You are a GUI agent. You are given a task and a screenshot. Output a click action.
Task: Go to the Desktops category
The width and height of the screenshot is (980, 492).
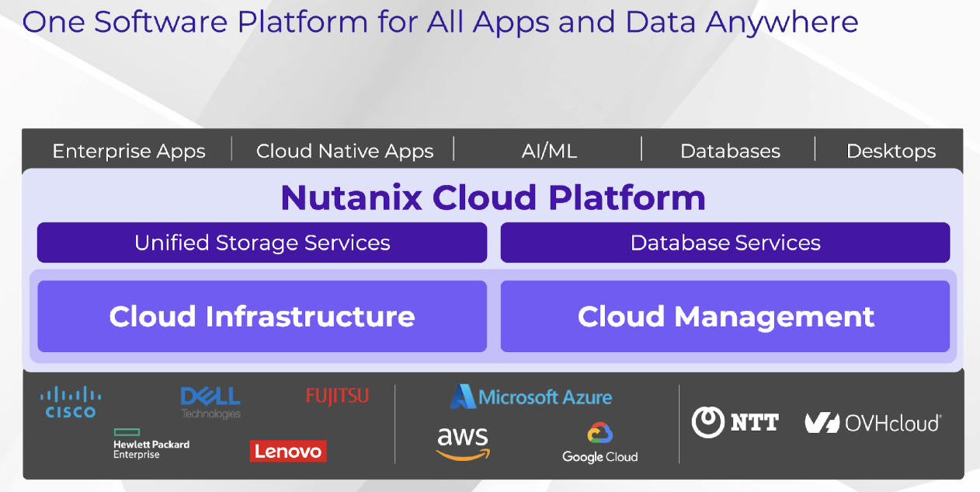pos(891,151)
